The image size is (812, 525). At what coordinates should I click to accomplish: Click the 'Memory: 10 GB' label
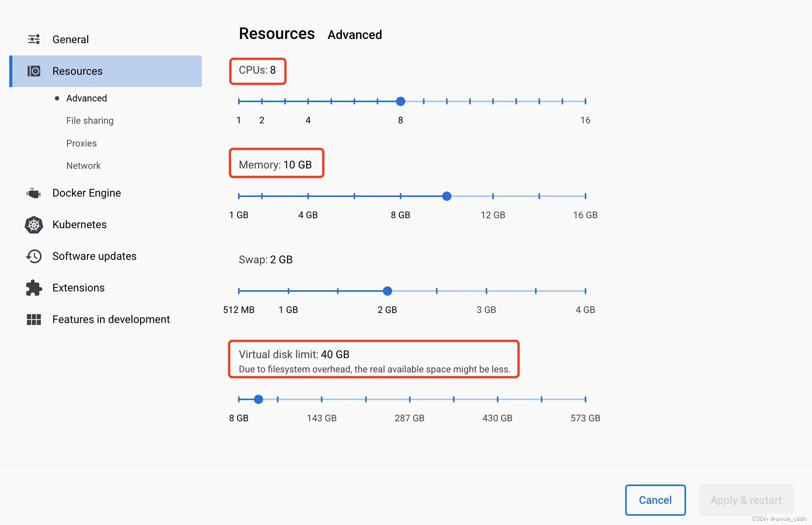pos(275,165)
